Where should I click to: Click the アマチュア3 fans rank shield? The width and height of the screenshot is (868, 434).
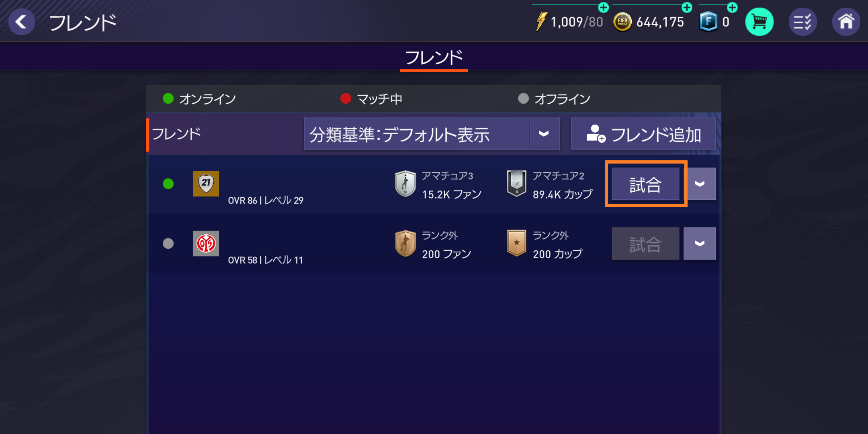[405, 184]
